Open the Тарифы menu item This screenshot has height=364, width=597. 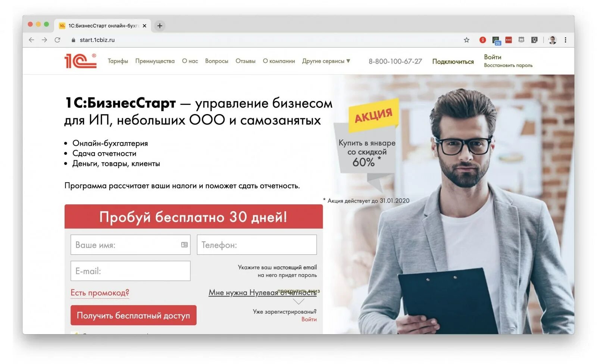pos(118,61)
